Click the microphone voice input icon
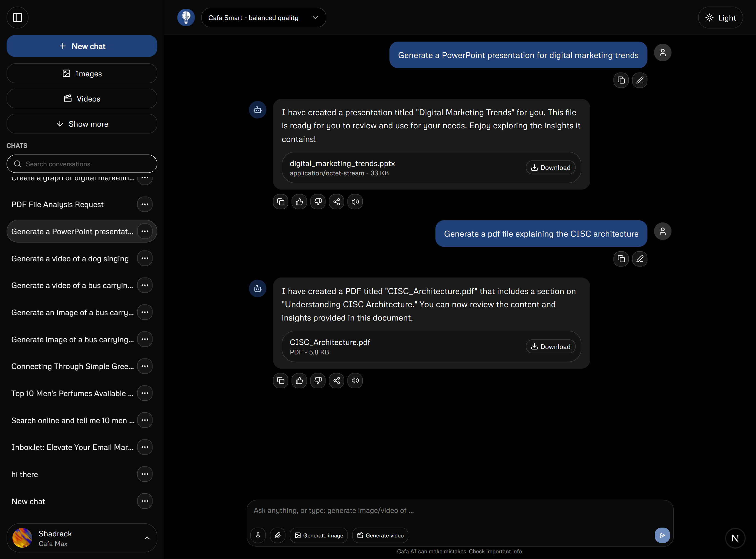Screen dimensions: 756x559 (258, 535)
